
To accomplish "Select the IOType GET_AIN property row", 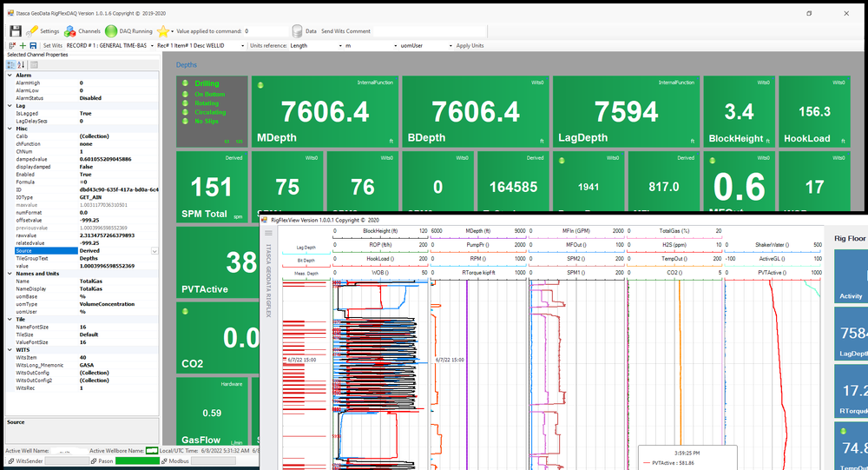I will coord(86,197).
